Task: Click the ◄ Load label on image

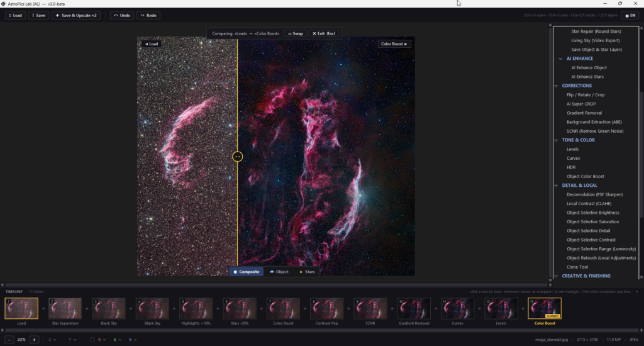Action: pos(152,44)
